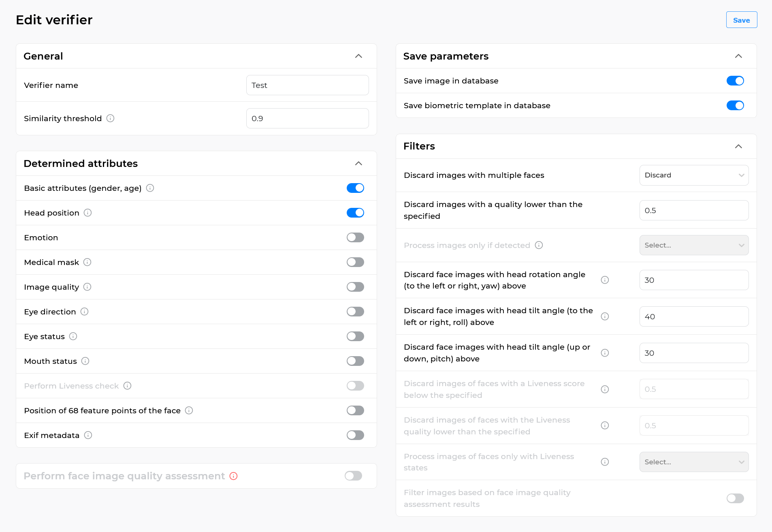The width and height of the screenshot is (772, 532).
Task: Edit the Verifier name field
Action: [307, 85]
